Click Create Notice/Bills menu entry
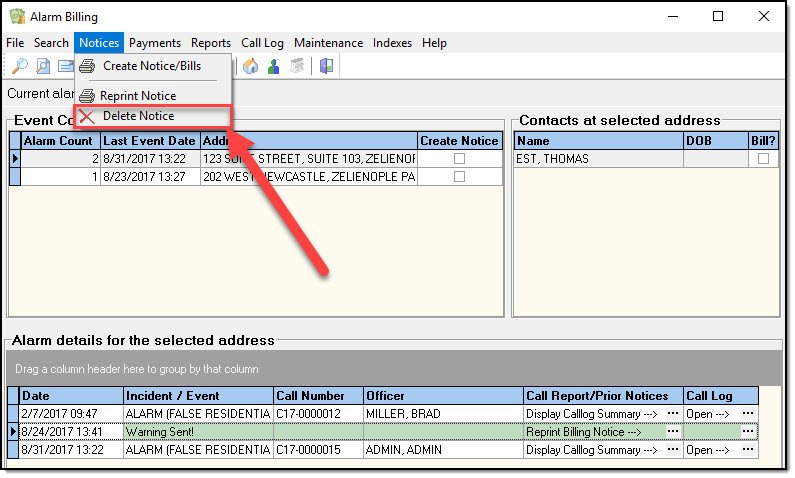 tap(151, 66)
